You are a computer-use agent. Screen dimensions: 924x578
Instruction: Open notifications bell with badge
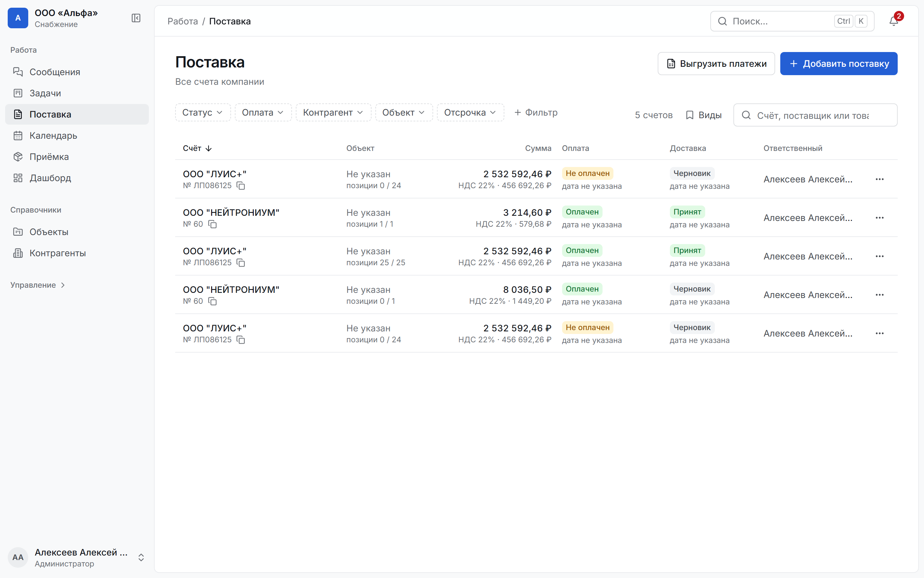(894, 21)
